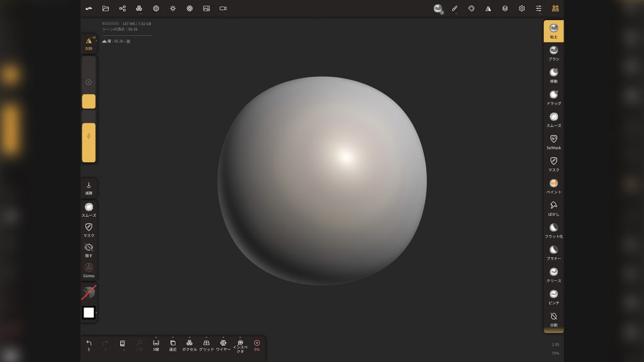Toggle グリッド (grid) visibility
Image resolution: width=644 pixels, height=362 pixels.
206,345
